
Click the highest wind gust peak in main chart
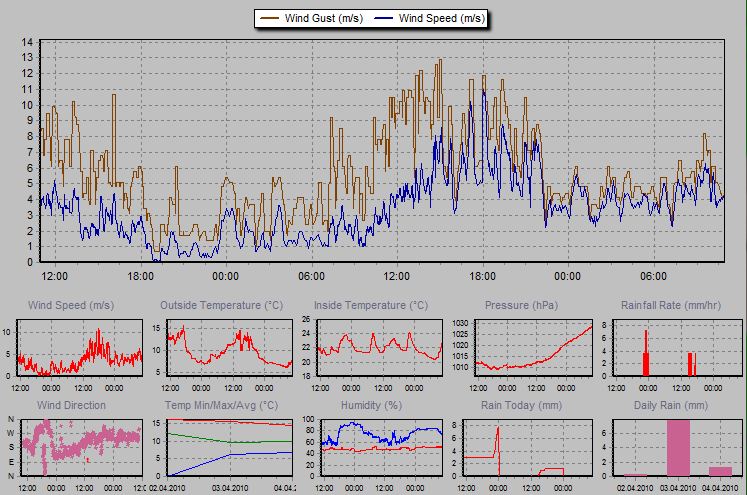click(439, 60)
